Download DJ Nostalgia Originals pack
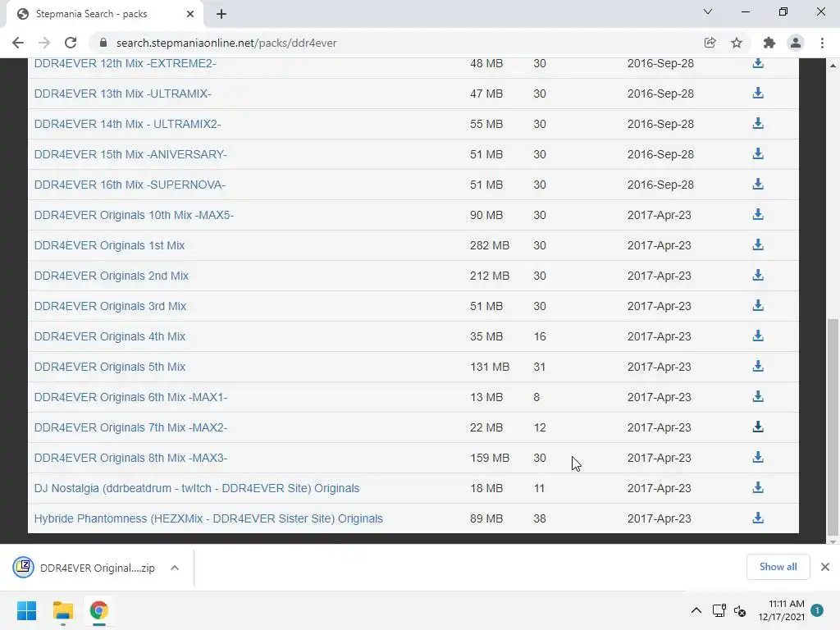Viewport: 840px width, 630px height. tap(757, 488)
